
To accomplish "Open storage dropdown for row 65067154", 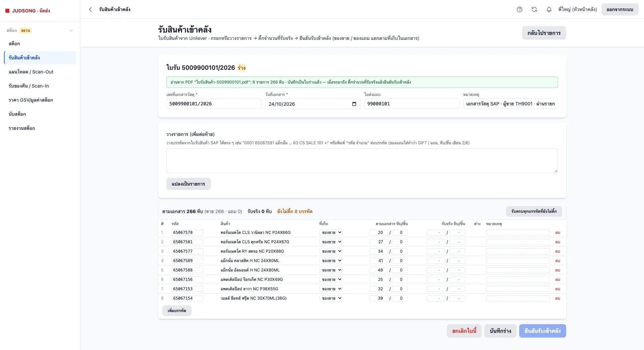I will 331,298.
